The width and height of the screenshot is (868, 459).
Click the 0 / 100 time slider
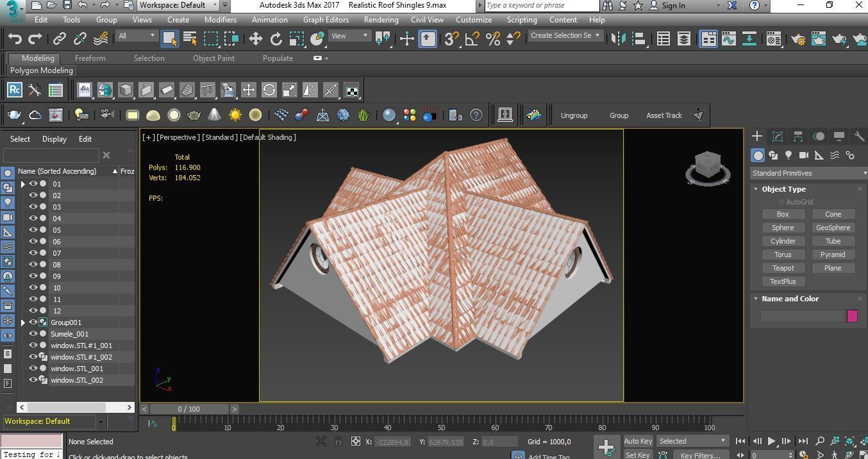(188, 409)
